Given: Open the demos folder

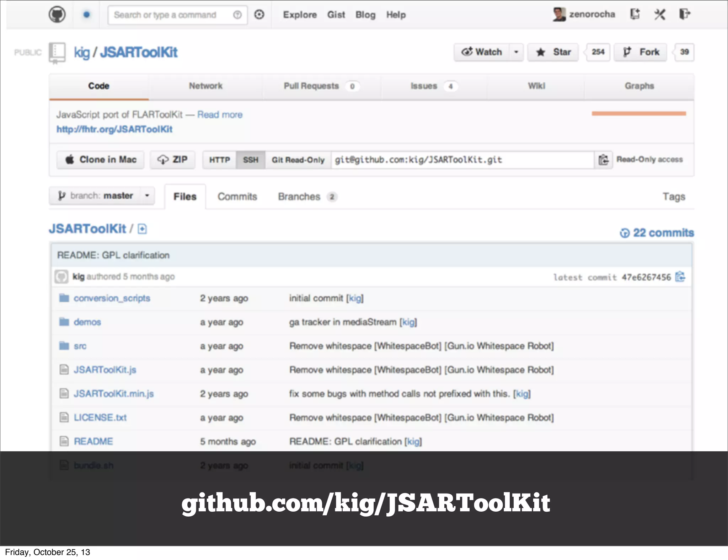Looking at the screenshot, I should point(87,322).
